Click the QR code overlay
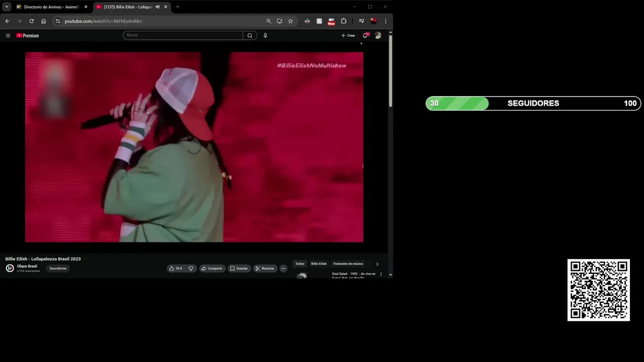The image size is (644, 362). pyautogui.click(x=599, y=290)
